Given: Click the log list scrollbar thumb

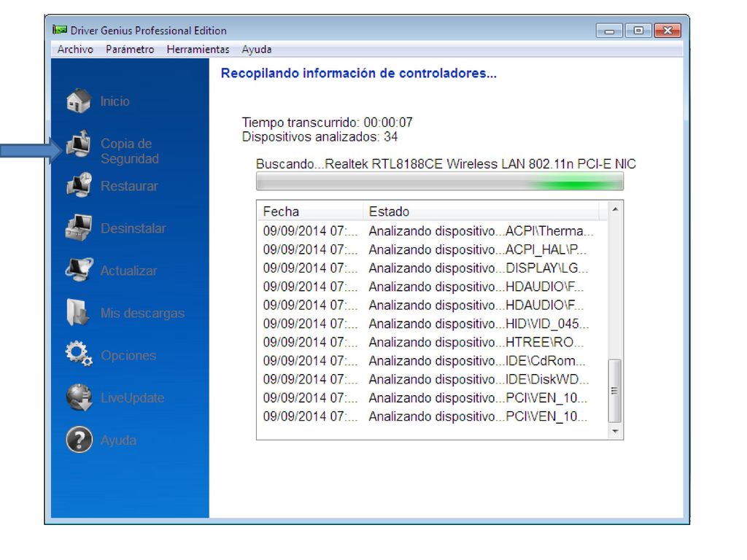Looking at the screenshot, I should [615, 391].
